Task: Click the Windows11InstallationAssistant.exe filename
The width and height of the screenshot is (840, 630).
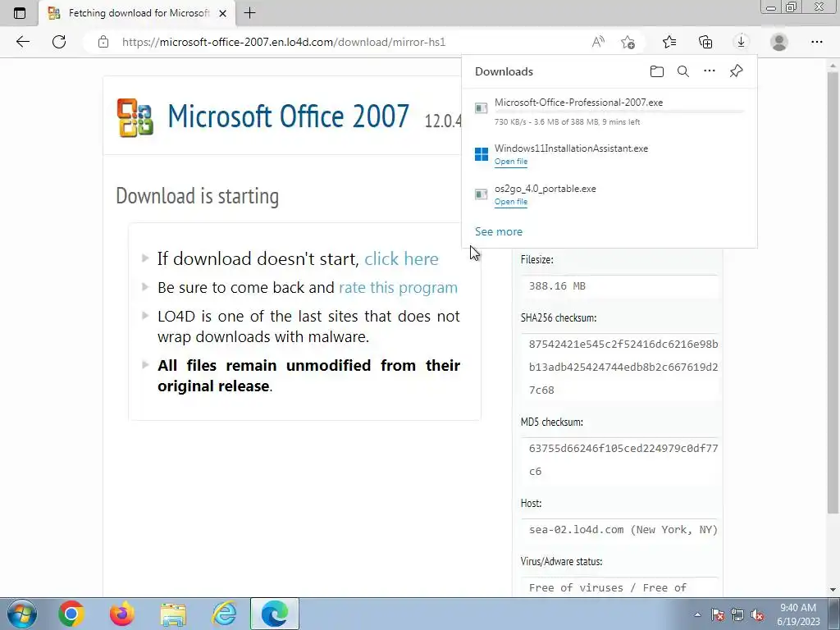Action: tap(571, 148)
